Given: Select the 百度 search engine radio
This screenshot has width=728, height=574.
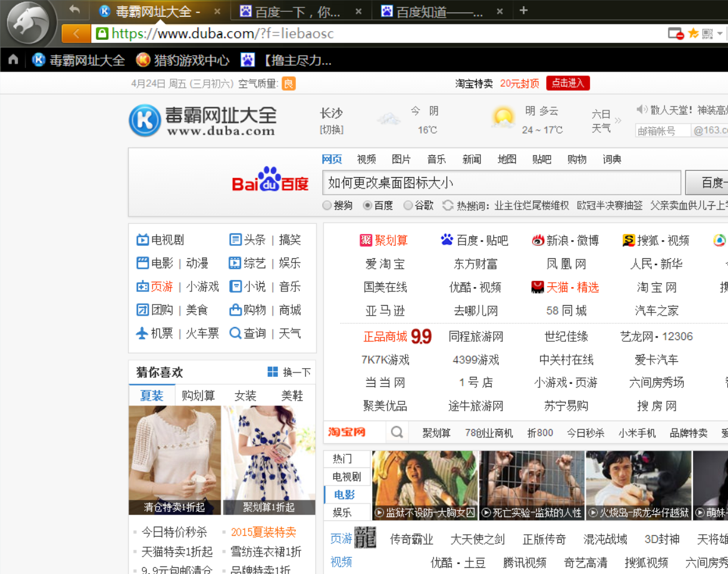Looking at the screenshot, I should tap(367, 205).
